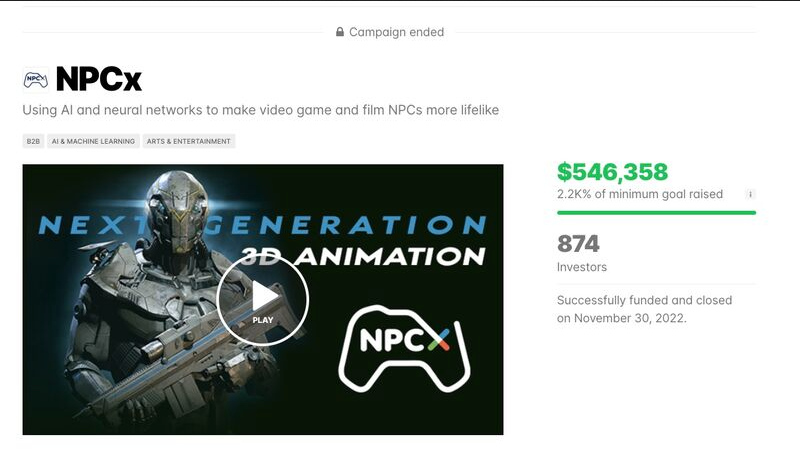Click the 3D Animation text in video
This screenshot has height=460, width=800.
(363, 257)
